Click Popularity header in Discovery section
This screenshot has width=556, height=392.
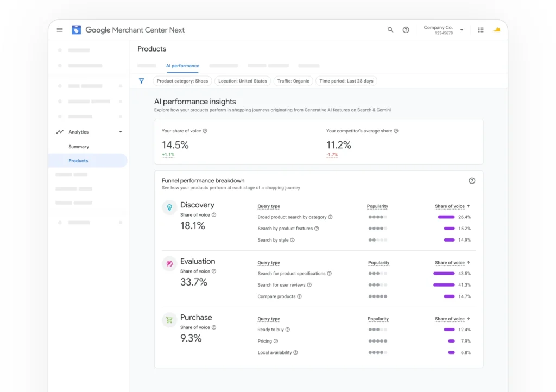coord(377,206)
